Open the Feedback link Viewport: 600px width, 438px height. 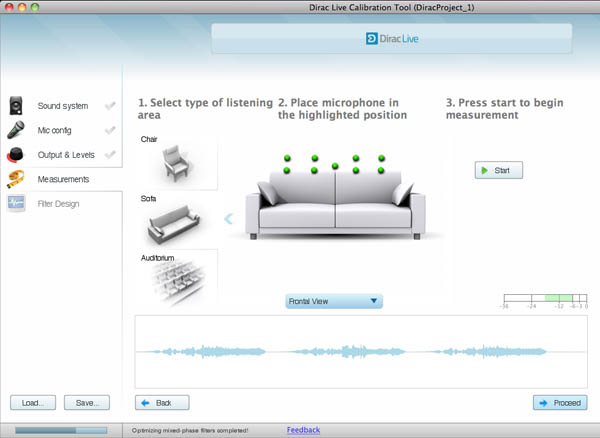pos(303,430)
